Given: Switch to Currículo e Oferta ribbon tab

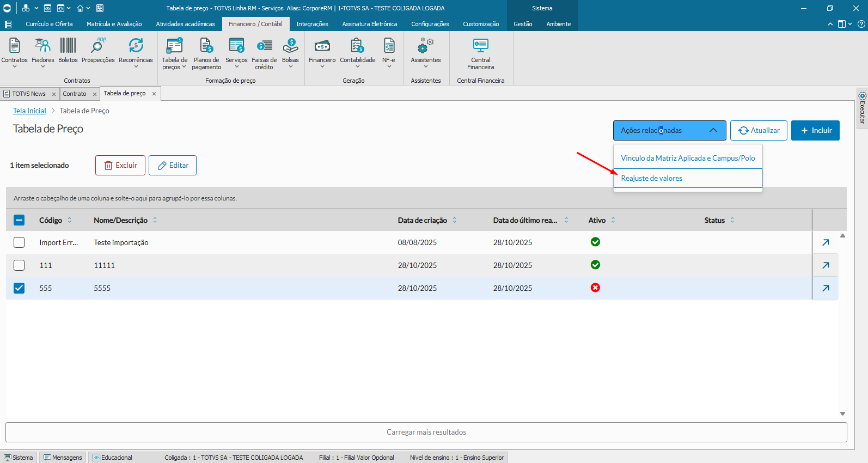Looking at the screenshot, I should [x=49, y=24].
